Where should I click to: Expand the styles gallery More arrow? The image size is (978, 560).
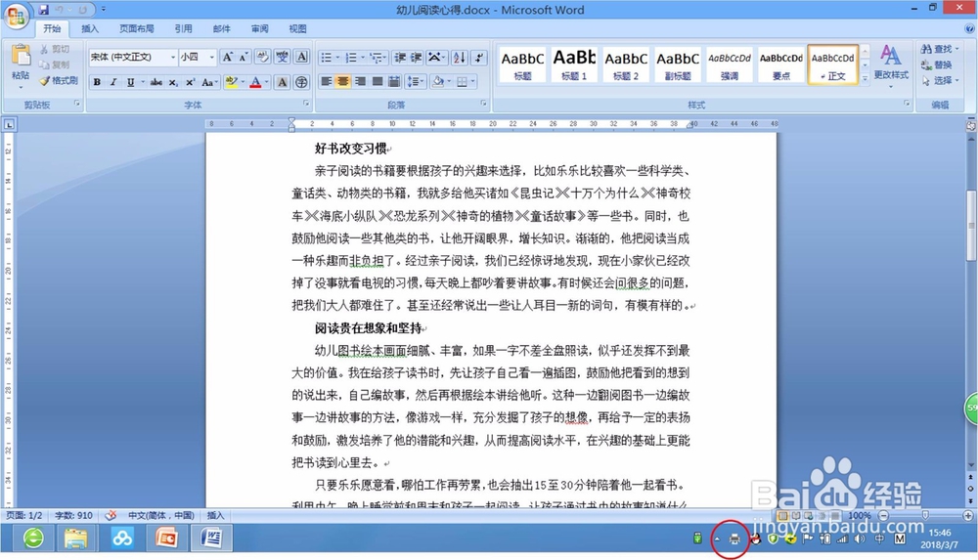point(866,79)
